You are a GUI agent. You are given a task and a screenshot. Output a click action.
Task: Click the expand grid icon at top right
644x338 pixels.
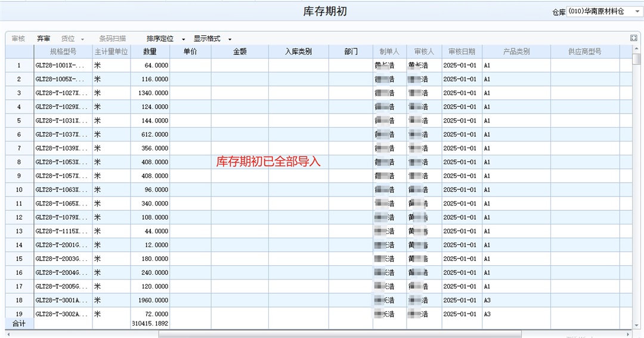point(634,38)
